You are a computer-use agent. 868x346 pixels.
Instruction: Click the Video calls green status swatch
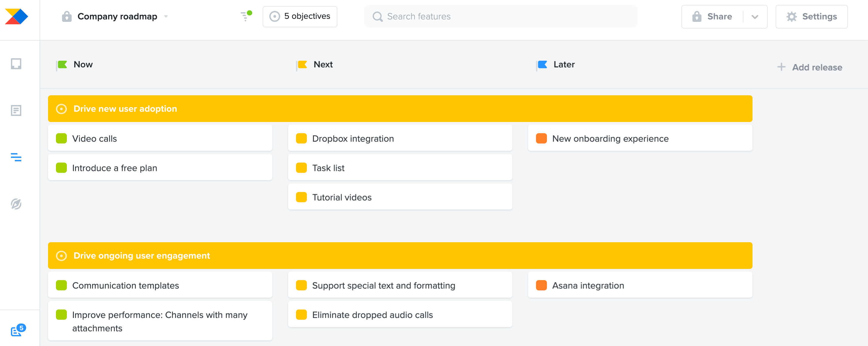coord(61,138)
